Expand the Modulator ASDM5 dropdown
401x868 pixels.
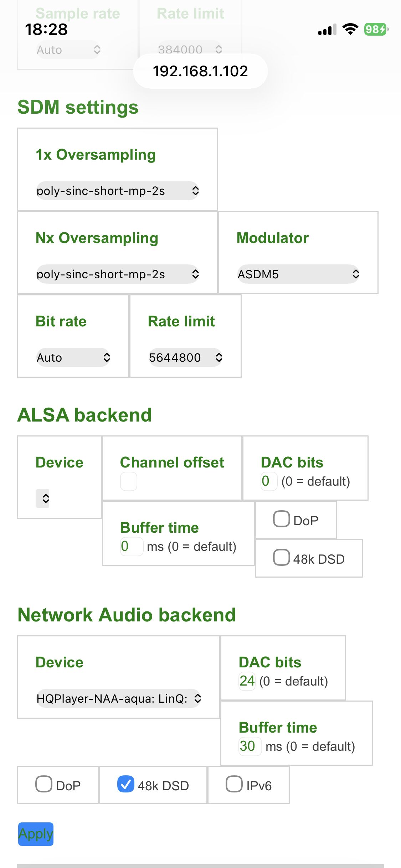tap(298, 274)
